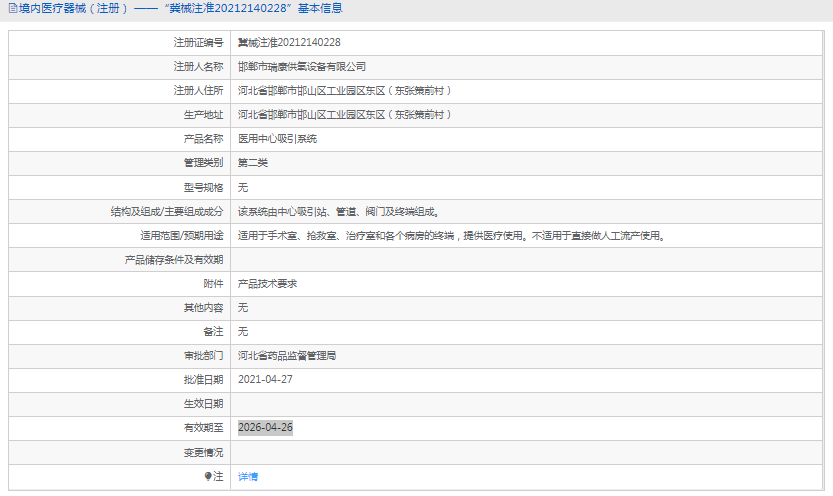Click the 备注 row label
The height and width of the screenshot is (496, 833).
tap(213, 331)
